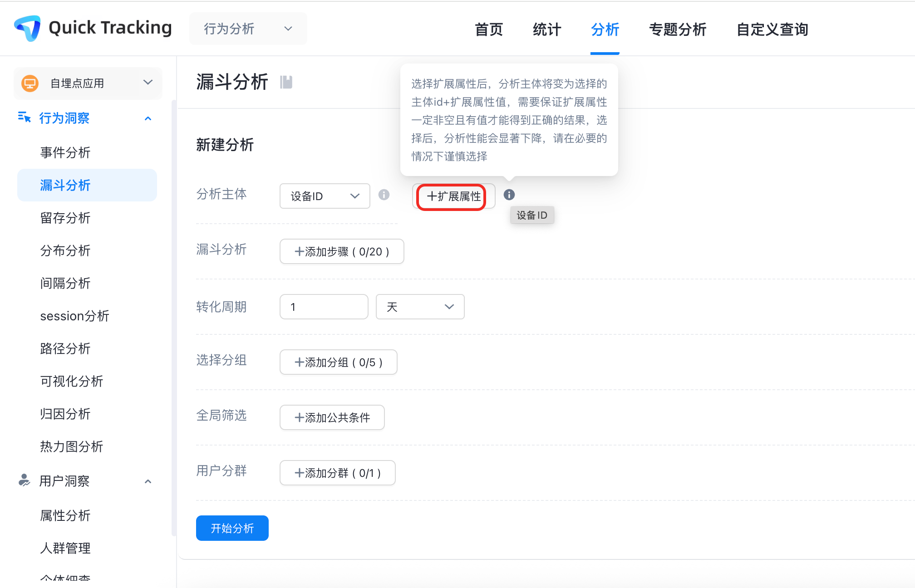Open 留存分析 in the sidebar
This screenshot has height=588, width=915.
click(65, 218)
